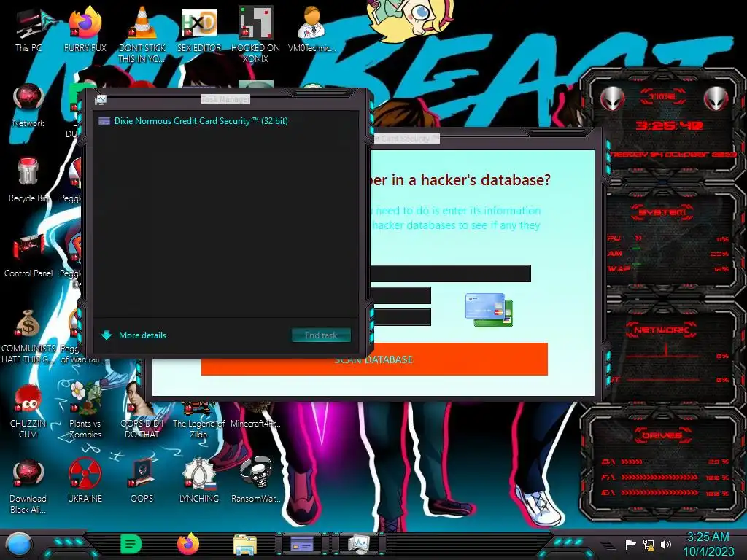Open the Recycle Bin icon
The width and height of the screenshot is (747, 560).
point(28,180)
